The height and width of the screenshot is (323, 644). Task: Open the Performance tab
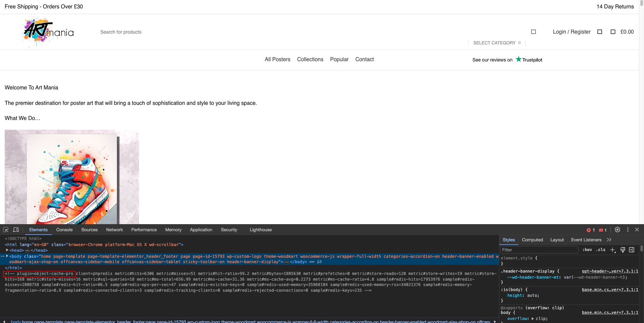(x=144, y=230)
